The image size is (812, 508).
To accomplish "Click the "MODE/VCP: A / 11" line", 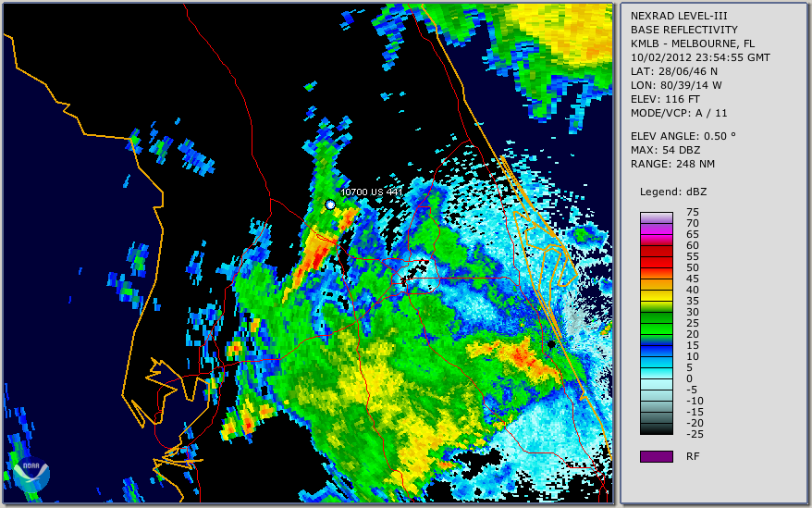I will pos(679,113).
